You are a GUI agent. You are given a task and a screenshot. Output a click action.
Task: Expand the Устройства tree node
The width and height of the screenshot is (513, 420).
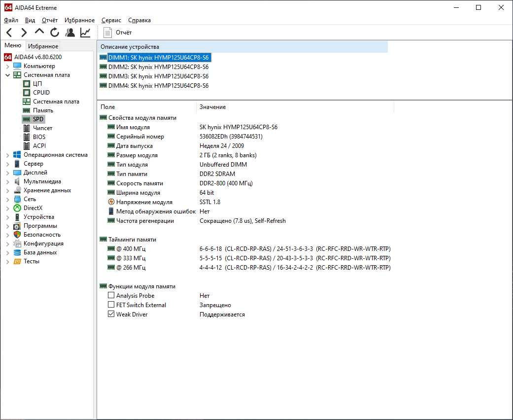coord(7,217)
